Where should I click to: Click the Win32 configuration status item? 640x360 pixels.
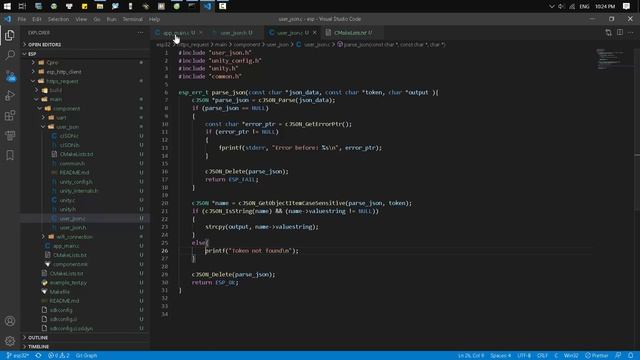(x=571, y=356)
